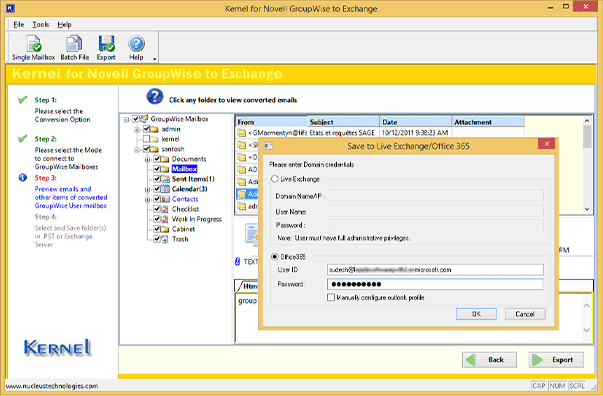
Task: Collapse the GroupWise Mailbox tree root
Action: pos(127,120)
